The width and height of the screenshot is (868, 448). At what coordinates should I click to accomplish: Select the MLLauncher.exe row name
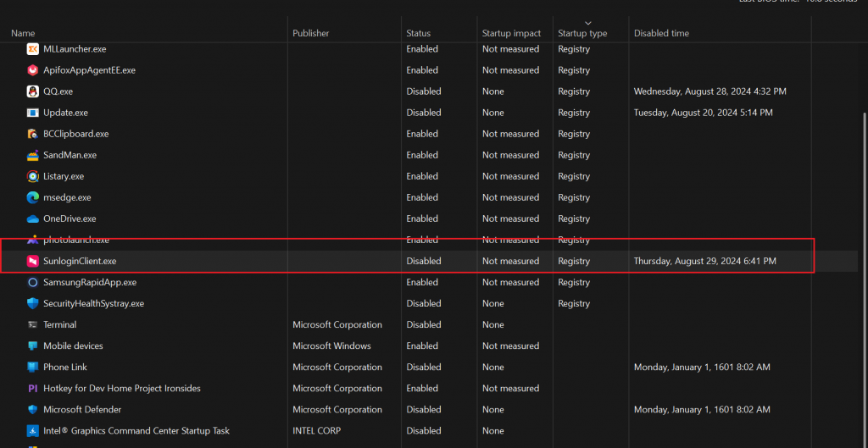75,49
